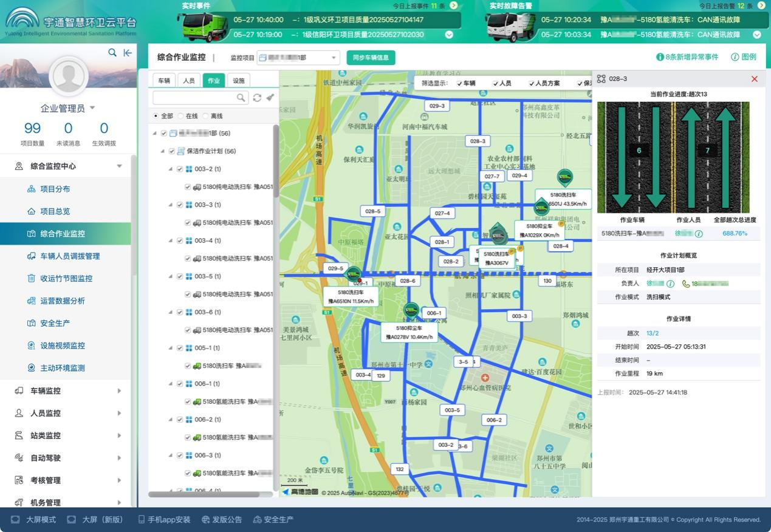Open the 8条新增异常事件 link
Screen dimensions: 771x532
687,57
